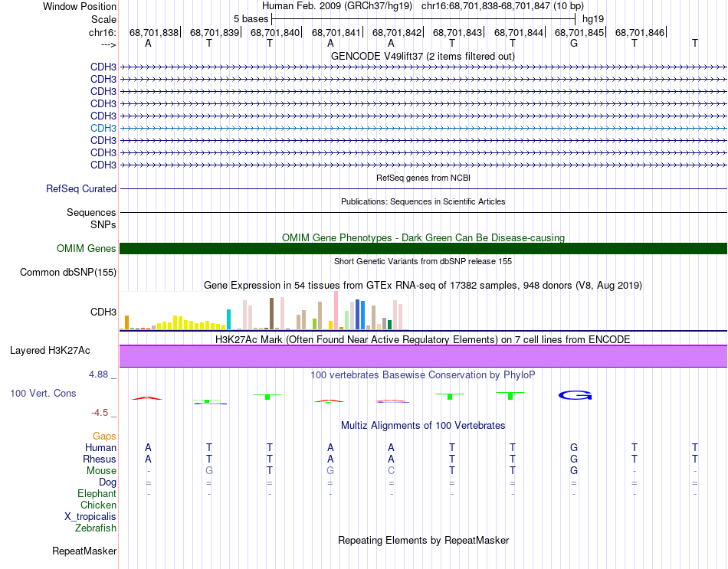The image size is (728, 569).
Task: Click the Gaps row label
Action: (104, 437)
